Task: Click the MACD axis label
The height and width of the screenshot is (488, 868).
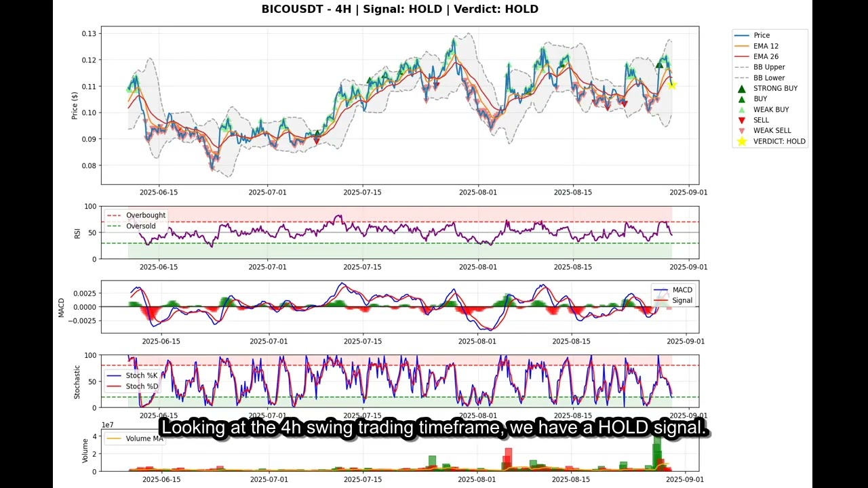Action: (61, 307)
